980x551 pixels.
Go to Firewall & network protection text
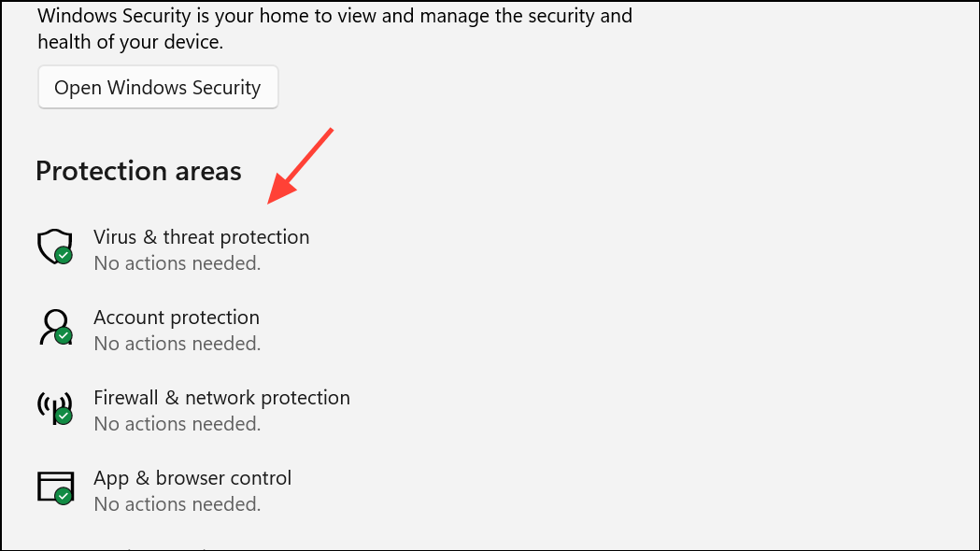tap(221, 398)
